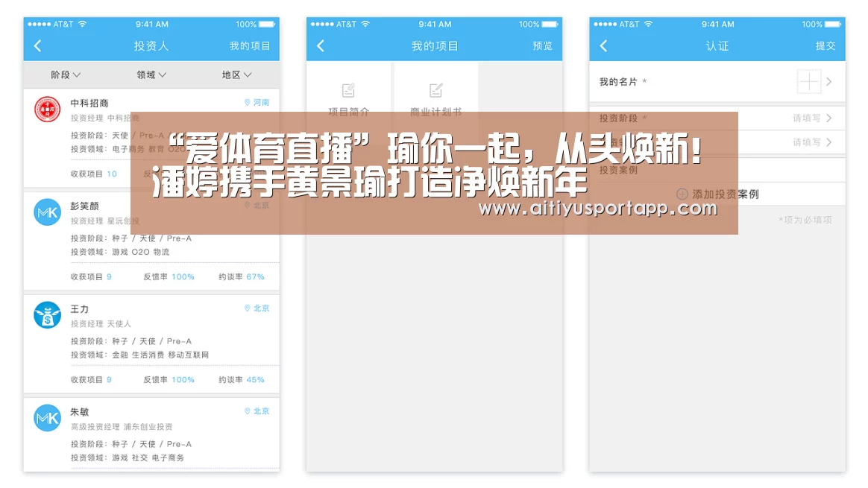868x488 pixels.
Task: Tap 添加投资案例 label
Action: tap(725, 194)
